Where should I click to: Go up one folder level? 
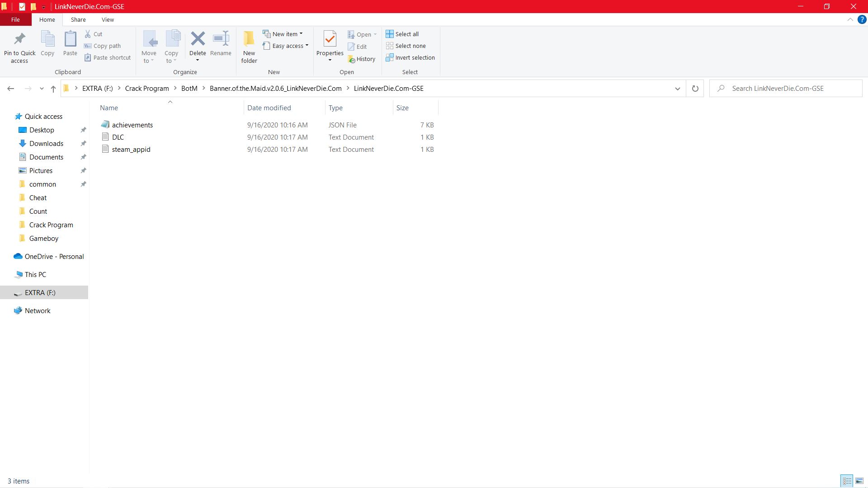[53, 89]
